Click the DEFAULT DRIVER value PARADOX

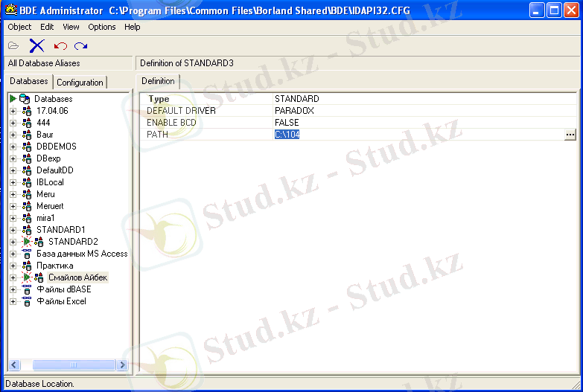coord(294,111)
